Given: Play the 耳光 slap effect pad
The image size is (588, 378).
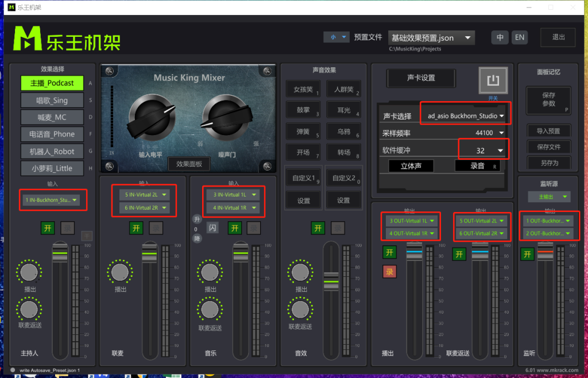Looking at the screenshot, I should pos(343,110).
